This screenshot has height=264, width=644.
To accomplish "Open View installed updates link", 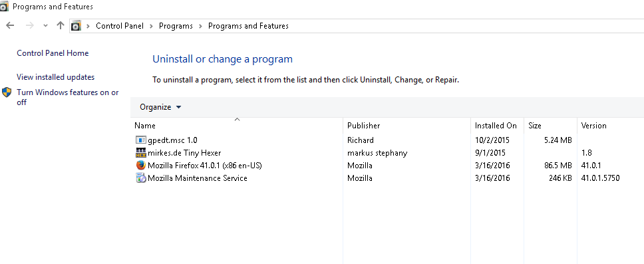I will click(55, 76).
